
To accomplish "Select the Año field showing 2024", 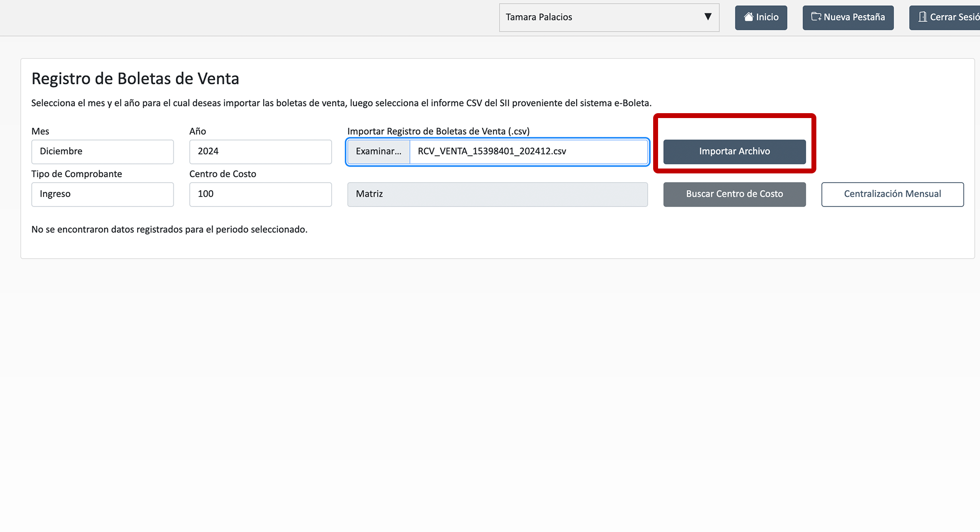I will pos(260,152).
